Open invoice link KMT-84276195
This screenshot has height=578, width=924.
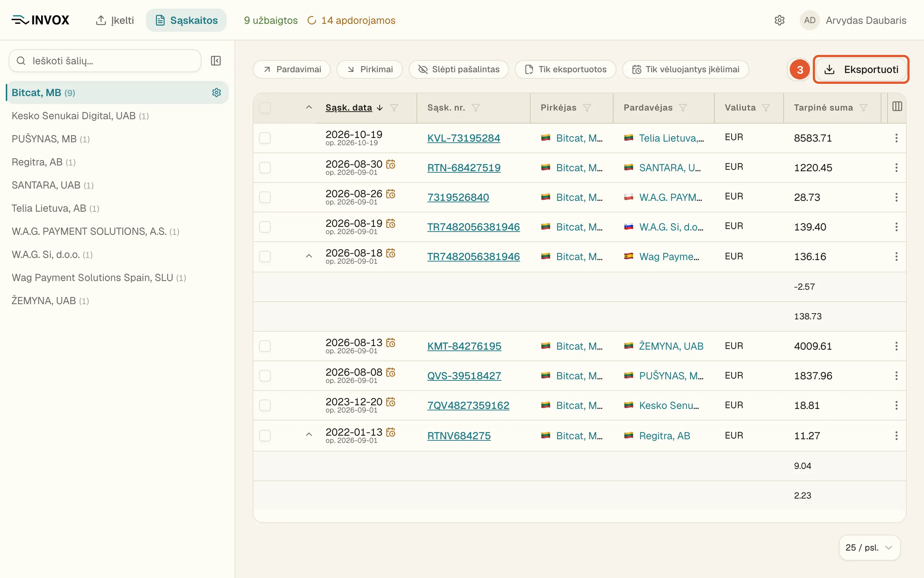[x=464, y=346]
